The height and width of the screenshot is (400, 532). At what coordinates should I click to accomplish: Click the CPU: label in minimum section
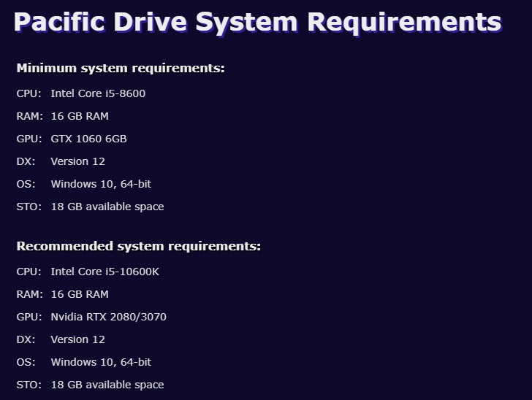coord(28,93)
